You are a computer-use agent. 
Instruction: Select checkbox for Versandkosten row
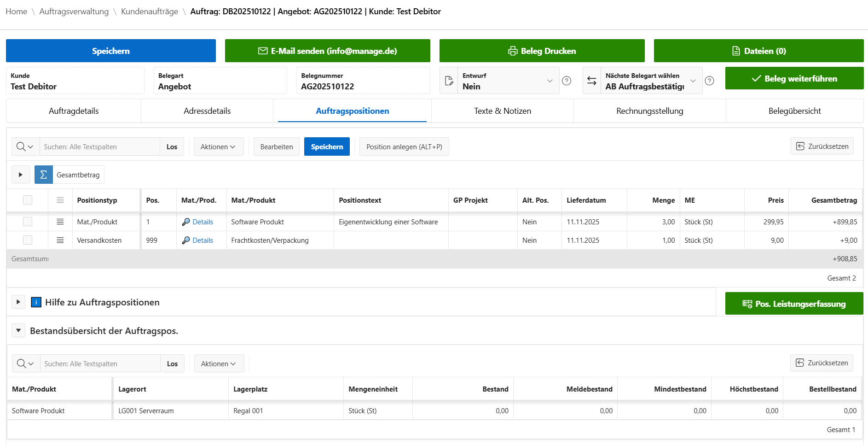coord(28,240)
